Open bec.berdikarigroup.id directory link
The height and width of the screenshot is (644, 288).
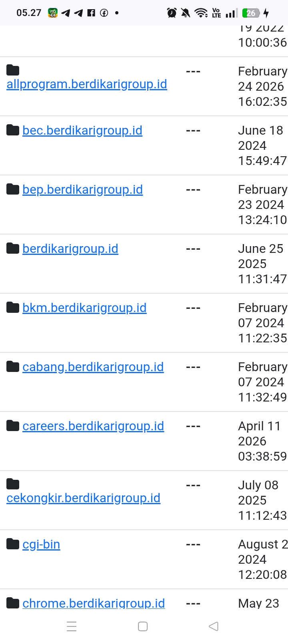[82, 131]
